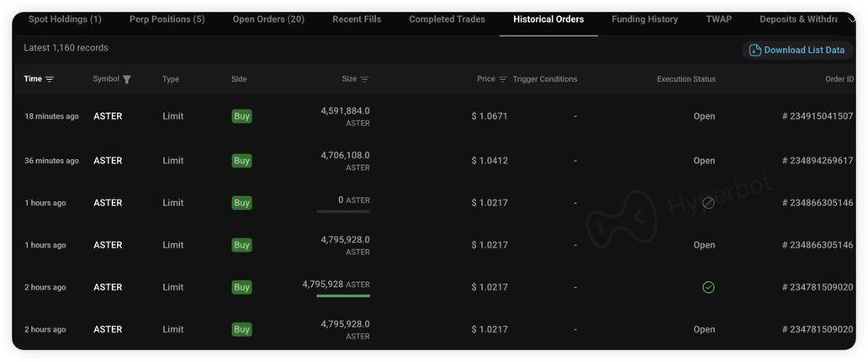Click the Size column sort icon
The width and height of the screenshot is (868, 362).
(x=364, y=79)
